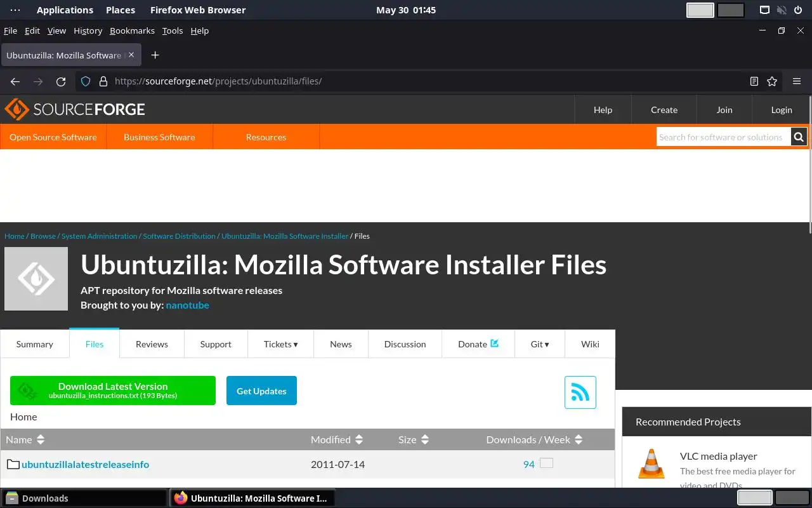
Task: Open Firefox hamburger application menu
Action: tap(797, 81)
